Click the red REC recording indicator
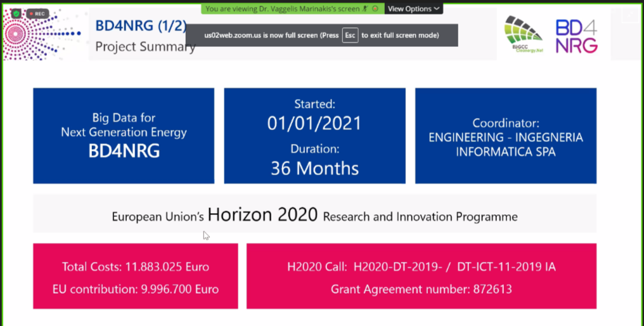The height and width of the screenshot is (326, 644). tap(37, 14)
